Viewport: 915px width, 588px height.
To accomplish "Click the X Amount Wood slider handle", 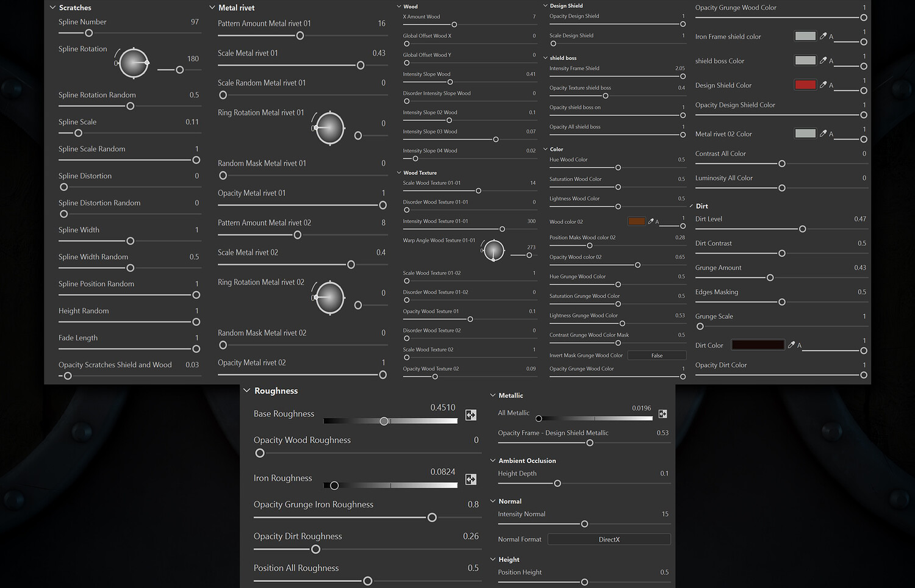I will point(454,24).
